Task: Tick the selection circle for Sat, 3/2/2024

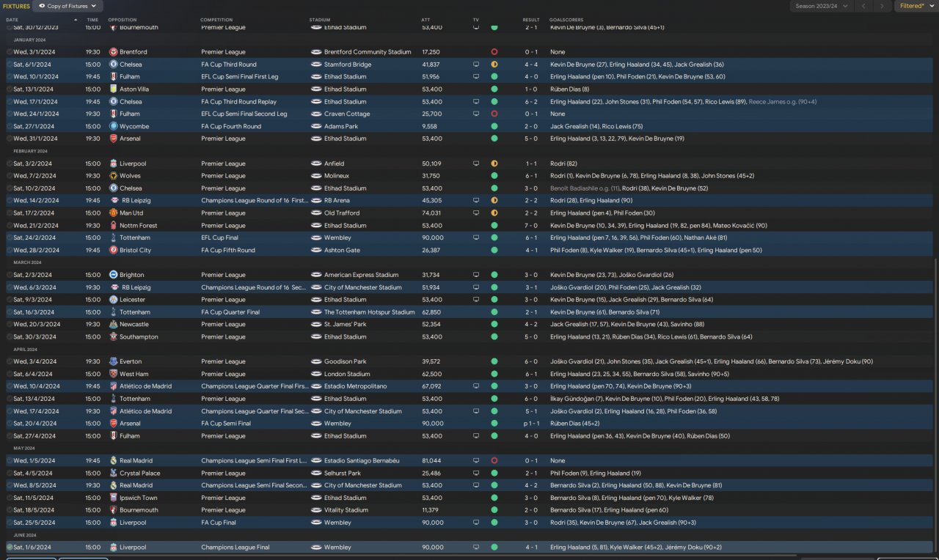Action: click(x=10, y=163)
